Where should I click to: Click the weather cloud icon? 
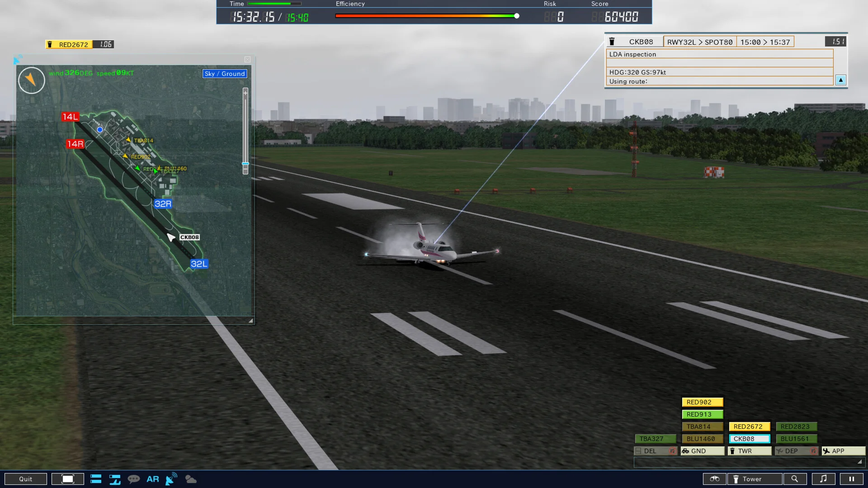point(191,479)
